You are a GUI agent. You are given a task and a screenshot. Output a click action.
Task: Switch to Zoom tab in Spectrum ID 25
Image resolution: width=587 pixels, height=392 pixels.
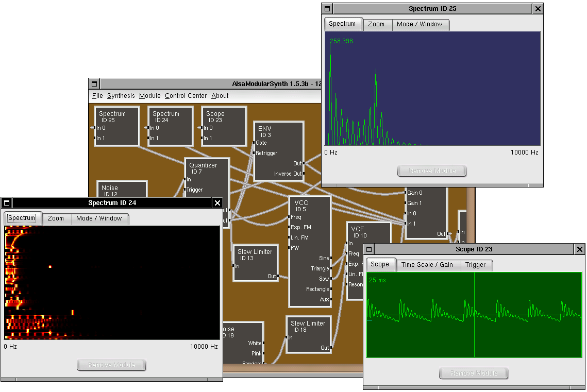tap(376, 24)
